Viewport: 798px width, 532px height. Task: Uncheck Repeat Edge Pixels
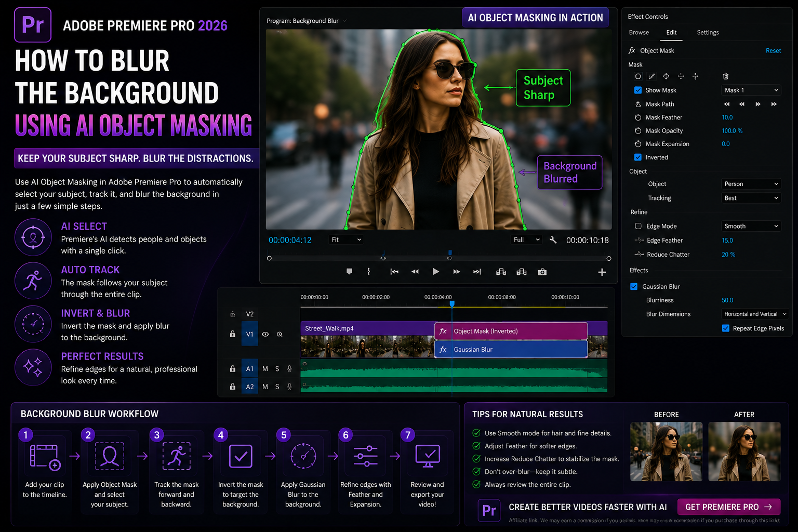pos(726,328)
